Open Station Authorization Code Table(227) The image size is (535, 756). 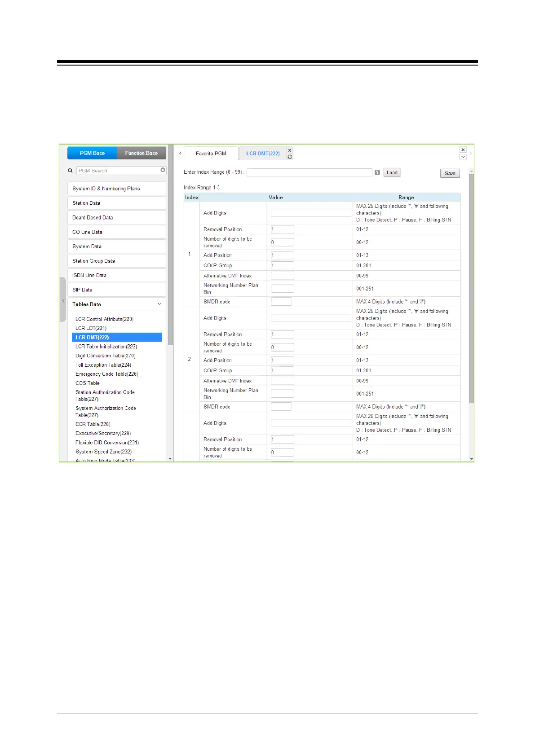[x=105, y=396]
